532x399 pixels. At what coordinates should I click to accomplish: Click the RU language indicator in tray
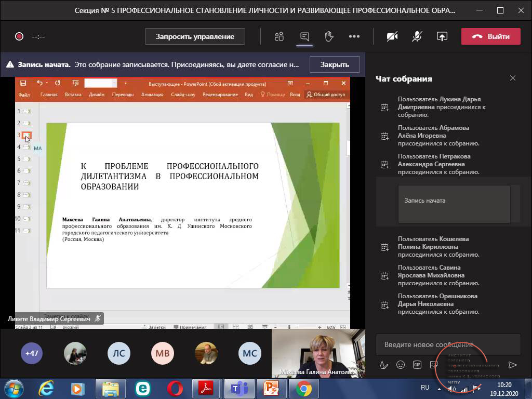(x=425, y=388)
